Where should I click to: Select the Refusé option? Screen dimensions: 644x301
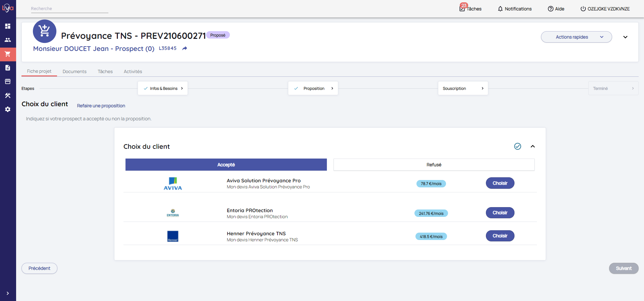click(434, 165)
